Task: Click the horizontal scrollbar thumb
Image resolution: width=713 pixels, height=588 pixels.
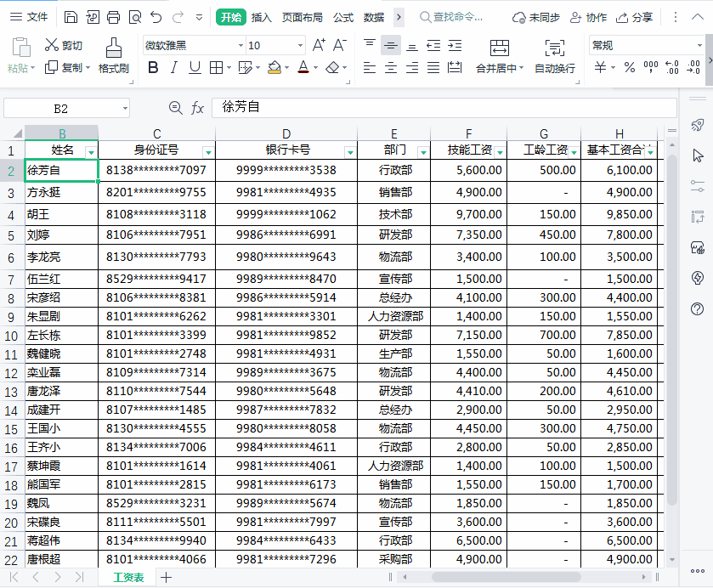Action: tap(506, 577)
